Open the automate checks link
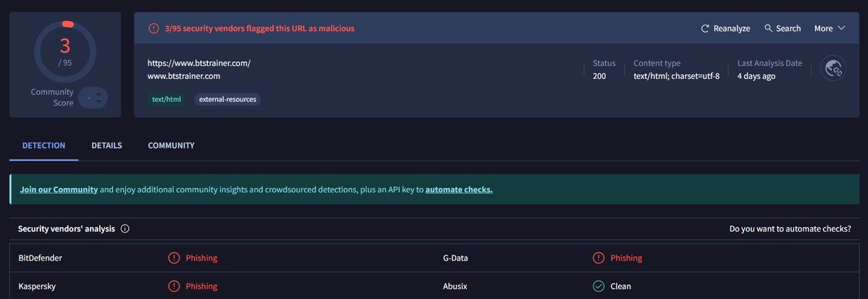 coord(459,190)
